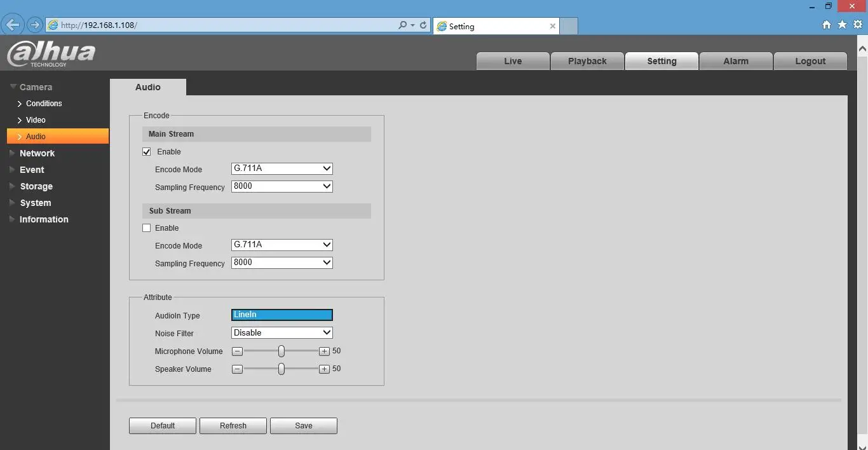The image size is (868, 450).
Task: Save the audio settings
Action: click(x=304, y=426)
